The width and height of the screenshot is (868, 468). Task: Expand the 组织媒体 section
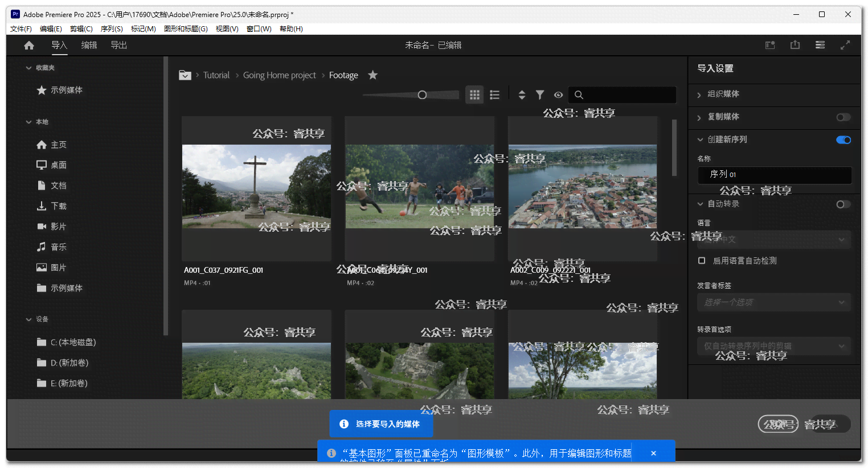click(x=723, y=95)
